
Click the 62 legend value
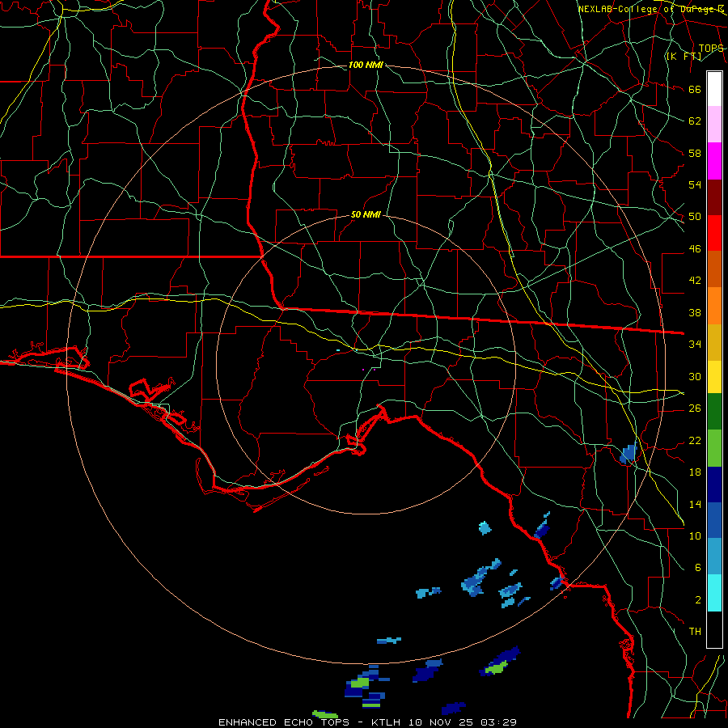(x=695, y=121)
